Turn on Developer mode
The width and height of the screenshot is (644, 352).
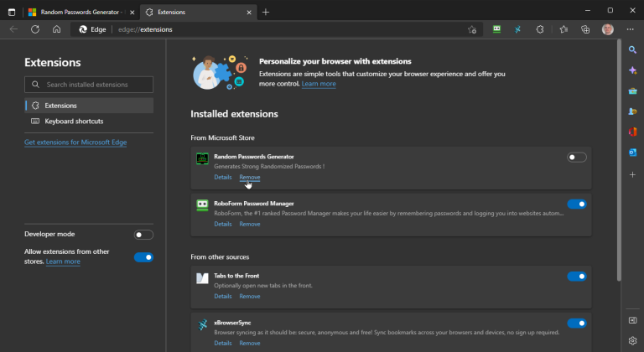point(143,235)
